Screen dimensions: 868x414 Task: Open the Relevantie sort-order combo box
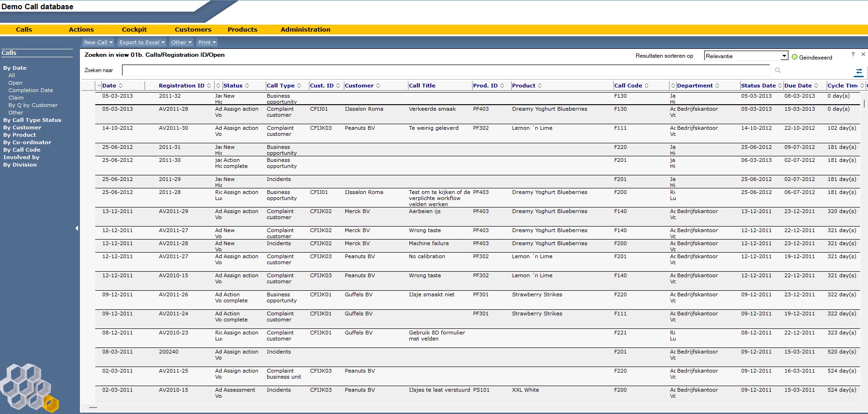point(746,56)
